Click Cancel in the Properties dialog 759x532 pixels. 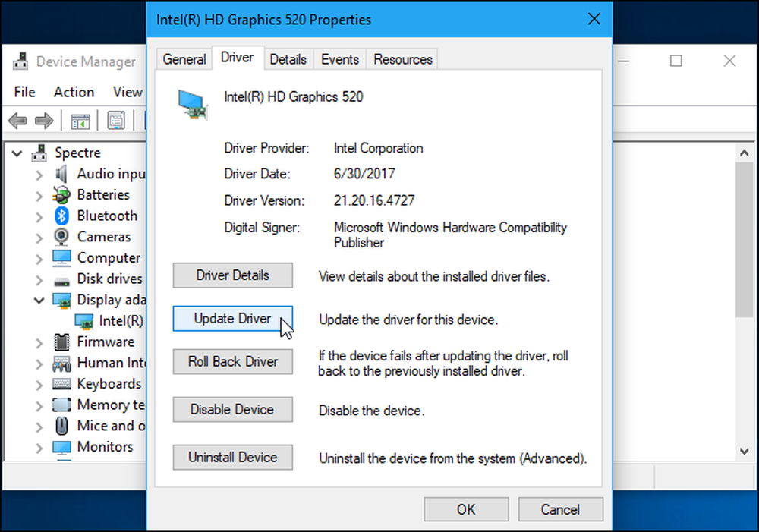561,509
